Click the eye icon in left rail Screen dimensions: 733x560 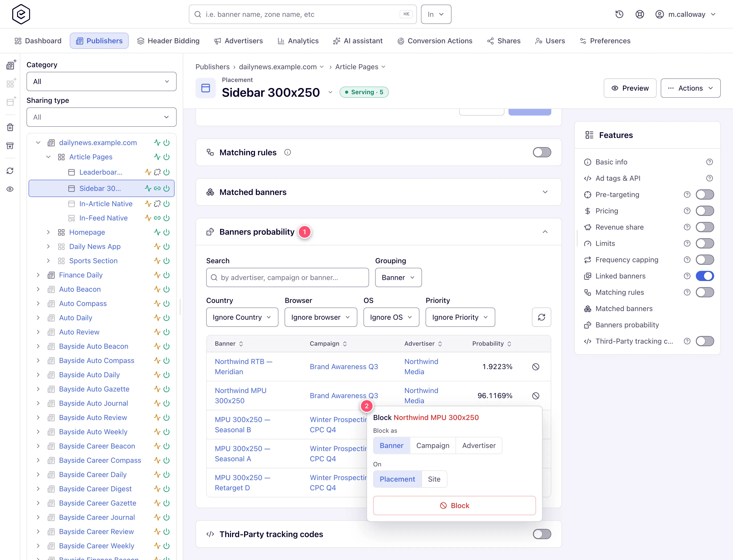10,189
